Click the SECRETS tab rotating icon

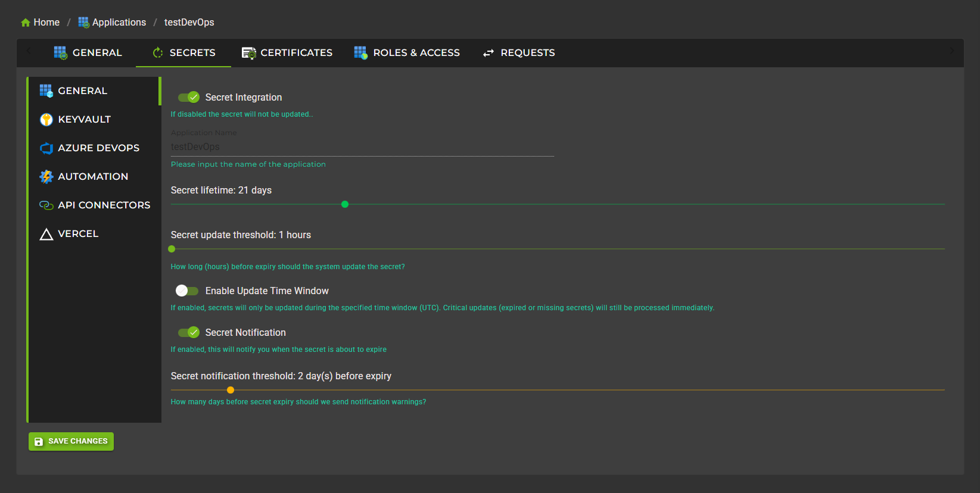coord(158,52)
